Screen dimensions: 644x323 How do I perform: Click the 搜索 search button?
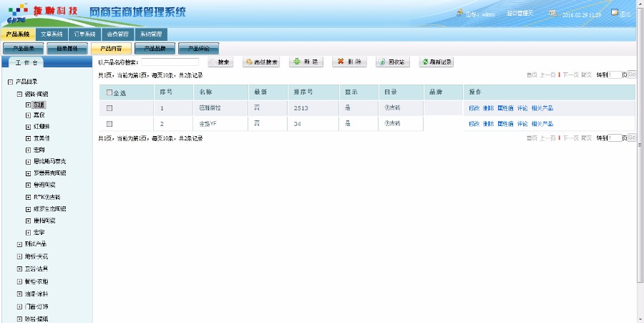(x=220, y=62)
